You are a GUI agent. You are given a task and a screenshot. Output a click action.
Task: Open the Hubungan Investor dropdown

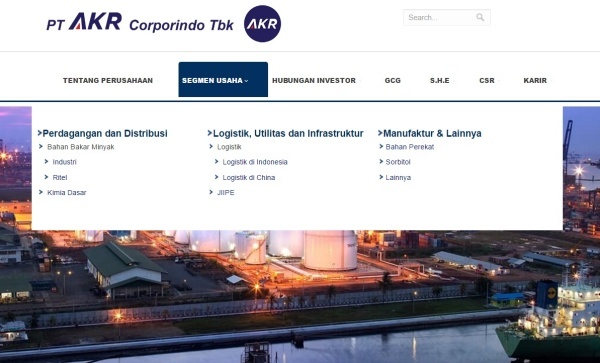point(314,80)
